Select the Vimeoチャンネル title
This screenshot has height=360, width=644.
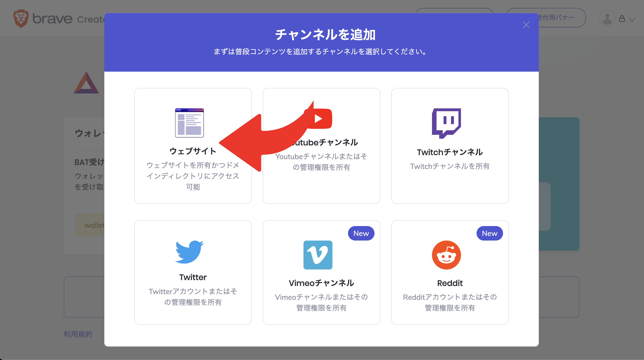point(321,283)
